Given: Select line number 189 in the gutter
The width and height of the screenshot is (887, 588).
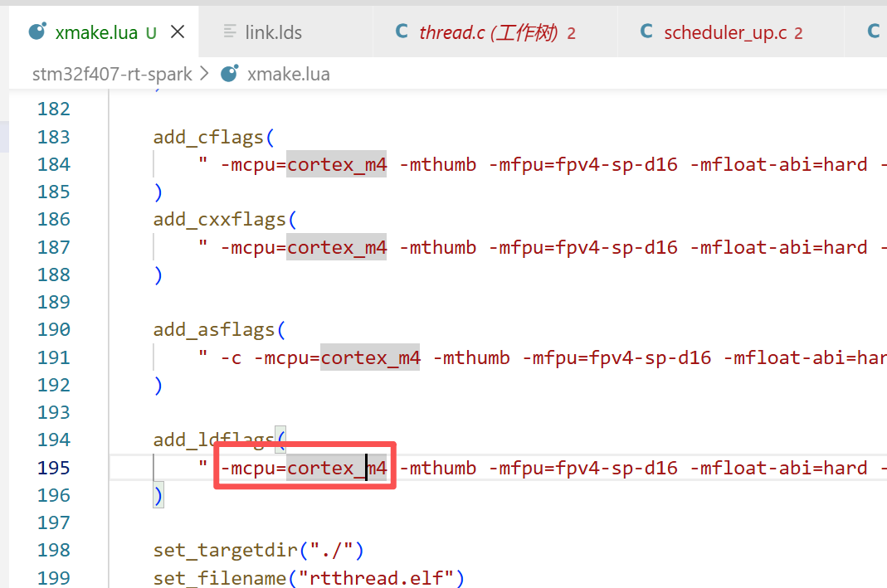Looking at the screenshot, I should click(x=54, y=302).
